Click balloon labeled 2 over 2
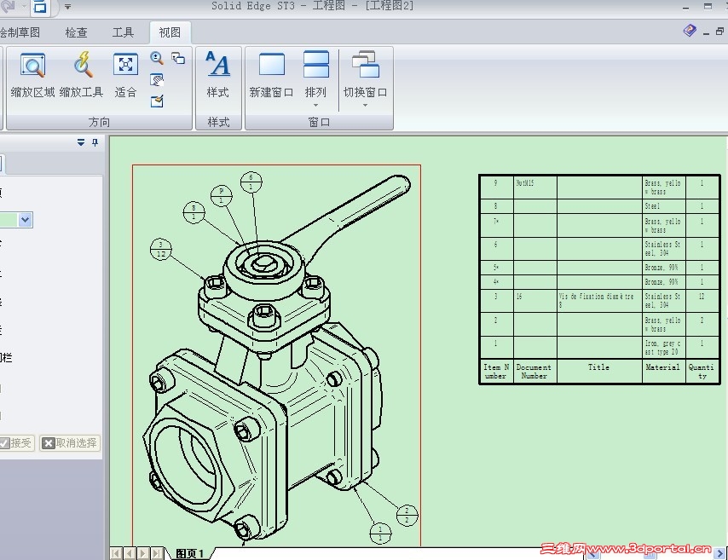The height and width of the screenshot is (560, 728). click(x=407, y=516)
